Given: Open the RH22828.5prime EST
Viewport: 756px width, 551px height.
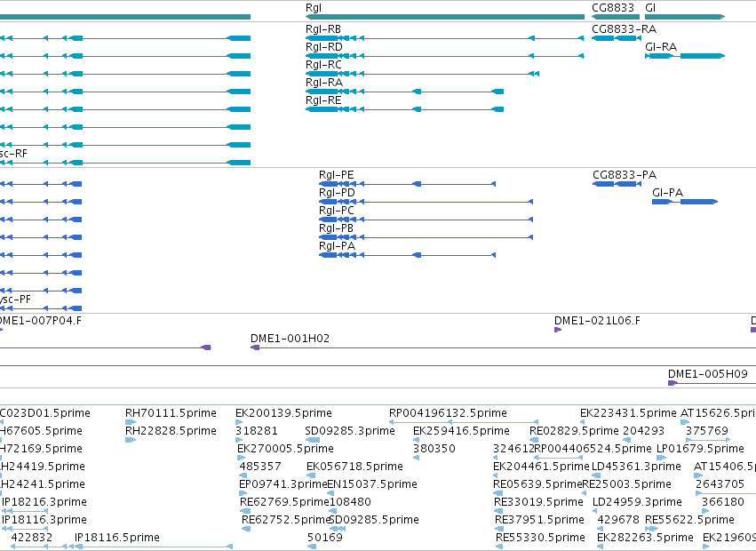Looking at the screenshot, I should tap(131, 440).
